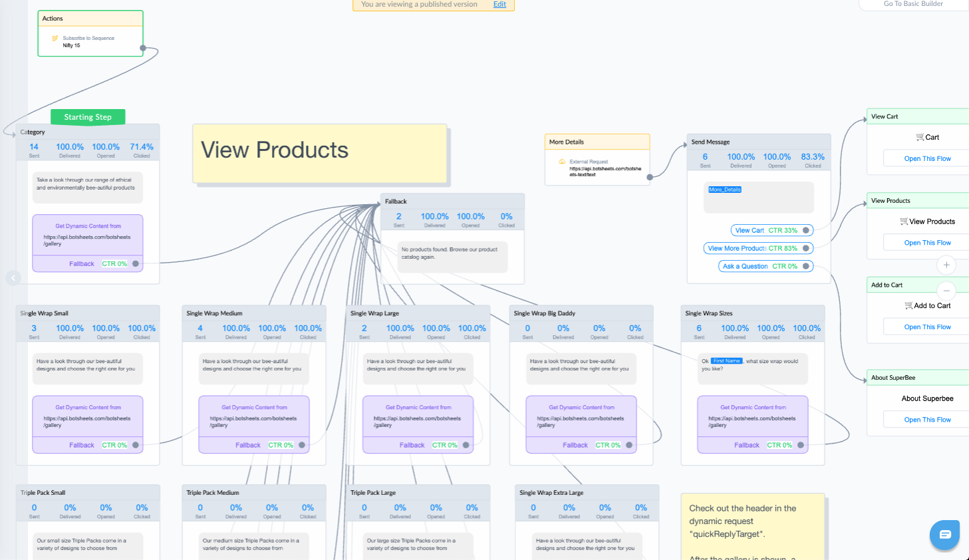Select the Single Wrap Sizes node header
The image size is (969, 560).
coord(753,313)
